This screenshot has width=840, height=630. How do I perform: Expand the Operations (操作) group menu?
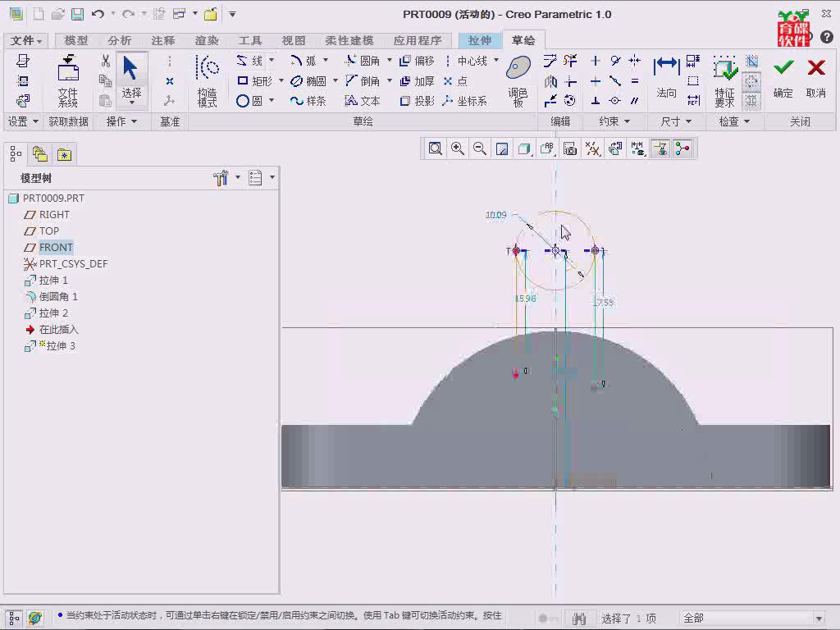[121, 121]
